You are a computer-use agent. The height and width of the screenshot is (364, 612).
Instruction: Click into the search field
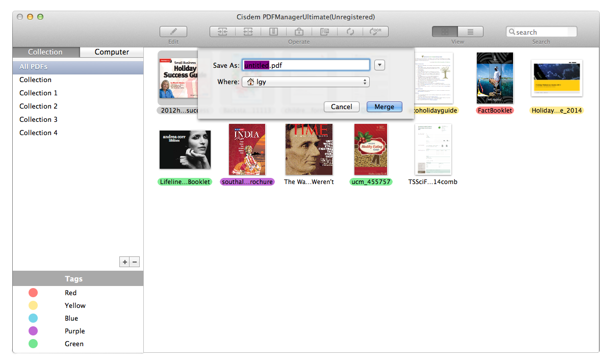[x=542, y=32]
